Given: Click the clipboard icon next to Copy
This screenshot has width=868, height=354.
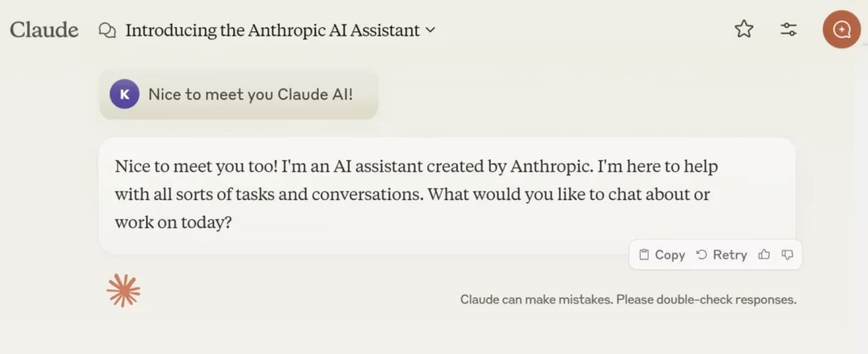Looking at the screenshot, I should (x=644, y=254).
